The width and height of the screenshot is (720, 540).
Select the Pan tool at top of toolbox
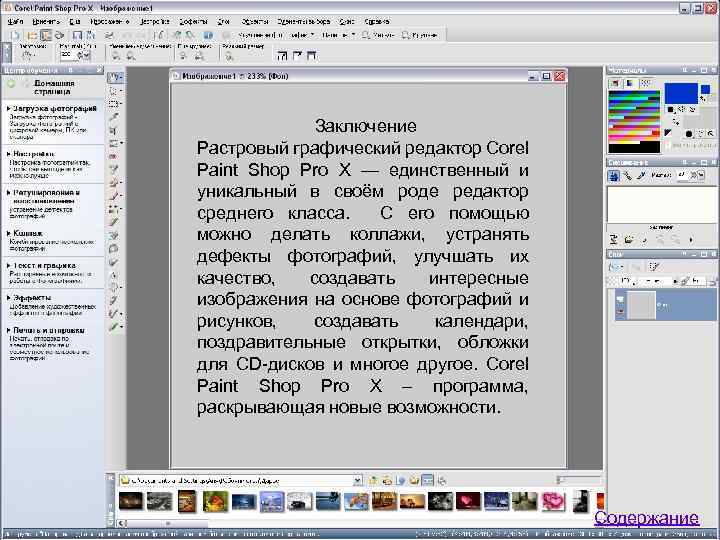click(x=116, y=77)
